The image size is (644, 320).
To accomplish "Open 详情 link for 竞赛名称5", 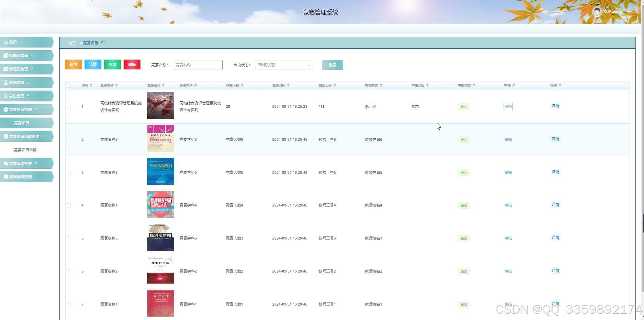I will [x=555, y=172].
